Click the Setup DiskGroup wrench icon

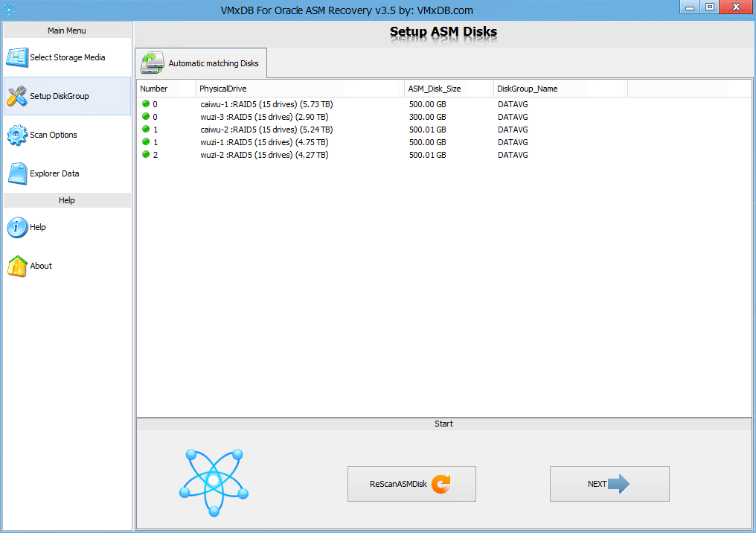pyautogui.click(x=17, y=96)
